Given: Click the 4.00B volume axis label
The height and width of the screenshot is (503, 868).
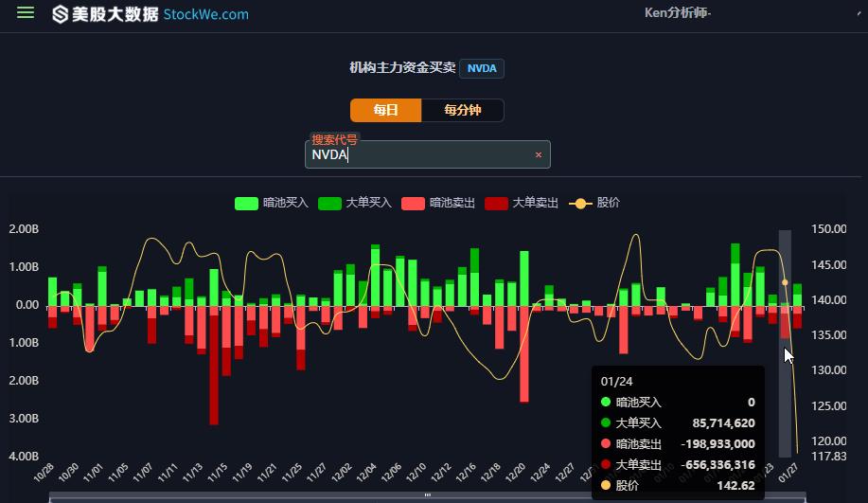Looking at the screenshot, I should click(x=24, y=456).
